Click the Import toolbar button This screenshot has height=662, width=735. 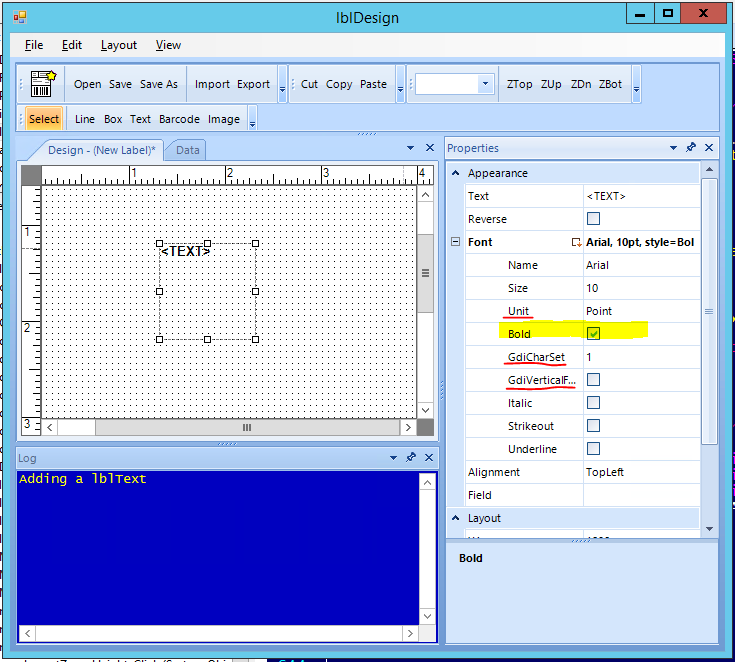click(x=212, y=84)
